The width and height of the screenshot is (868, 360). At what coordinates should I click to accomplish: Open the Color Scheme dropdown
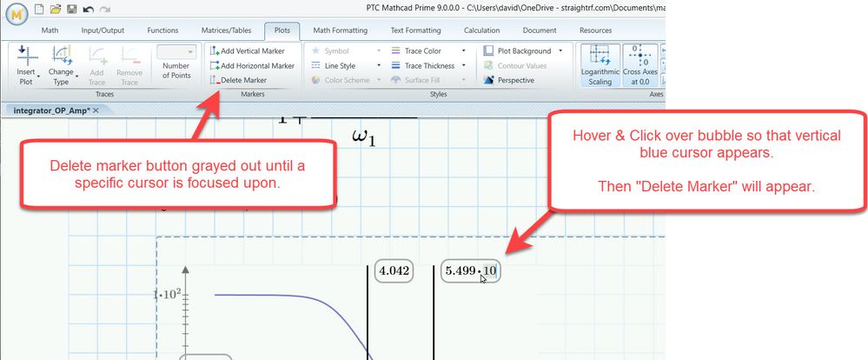379,80
